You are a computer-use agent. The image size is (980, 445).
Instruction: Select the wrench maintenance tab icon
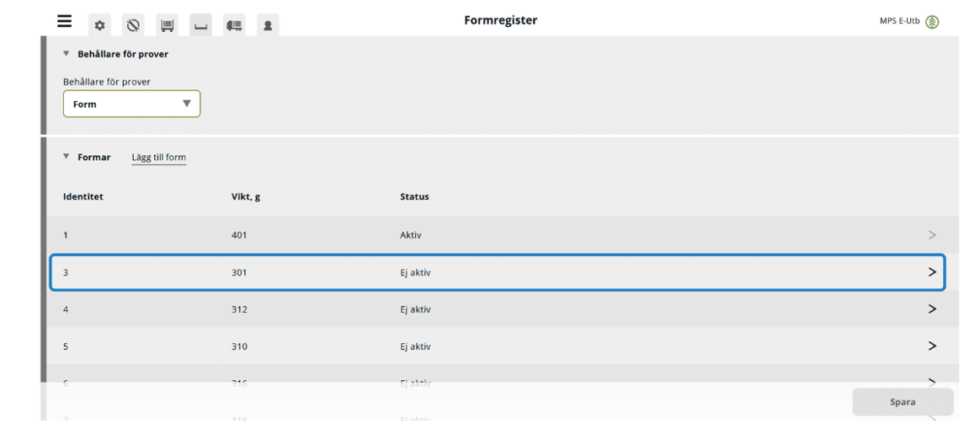coord(133,25)
